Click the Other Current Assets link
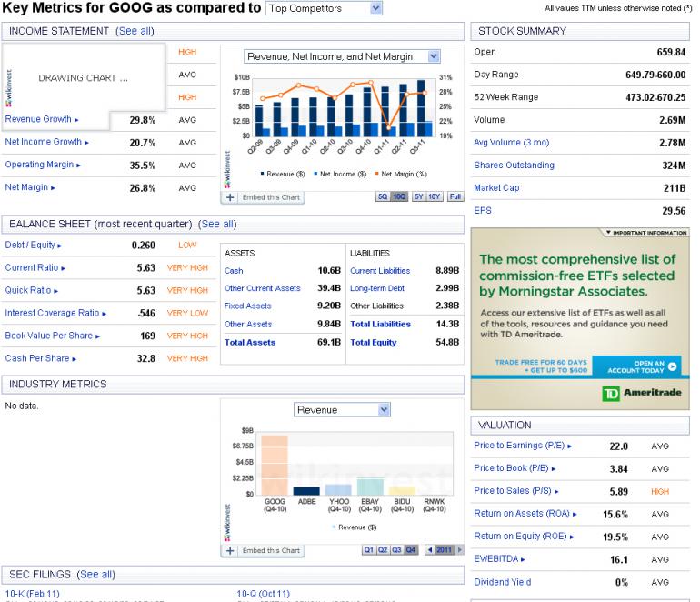This screenshot has width=700, height=602. (x=262, y=288)
